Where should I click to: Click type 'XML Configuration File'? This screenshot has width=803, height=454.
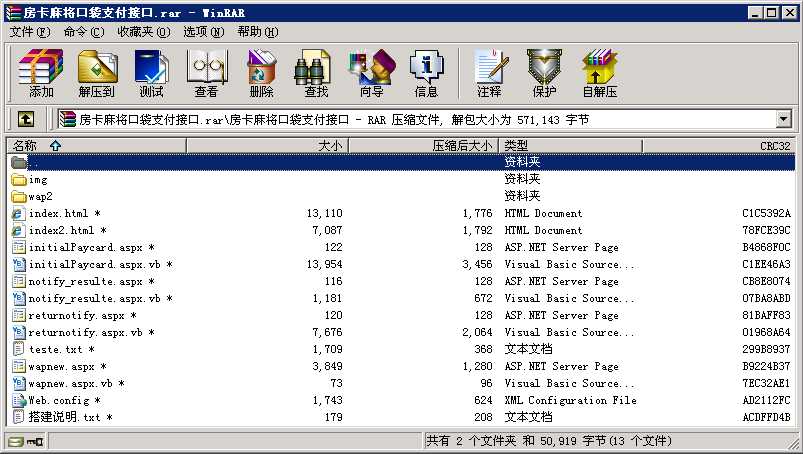tap(570, 400)
